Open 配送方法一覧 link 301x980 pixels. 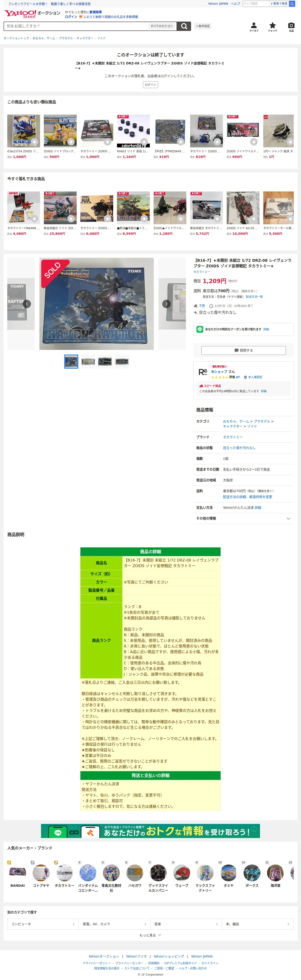[254, 297]
